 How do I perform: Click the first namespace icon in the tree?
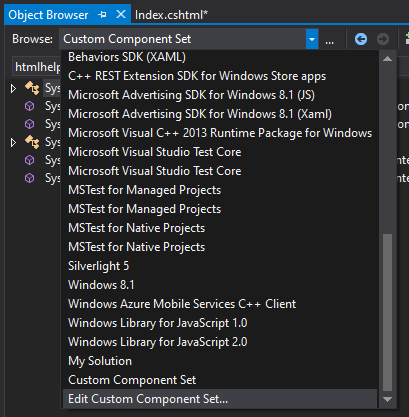pos(32,88)
